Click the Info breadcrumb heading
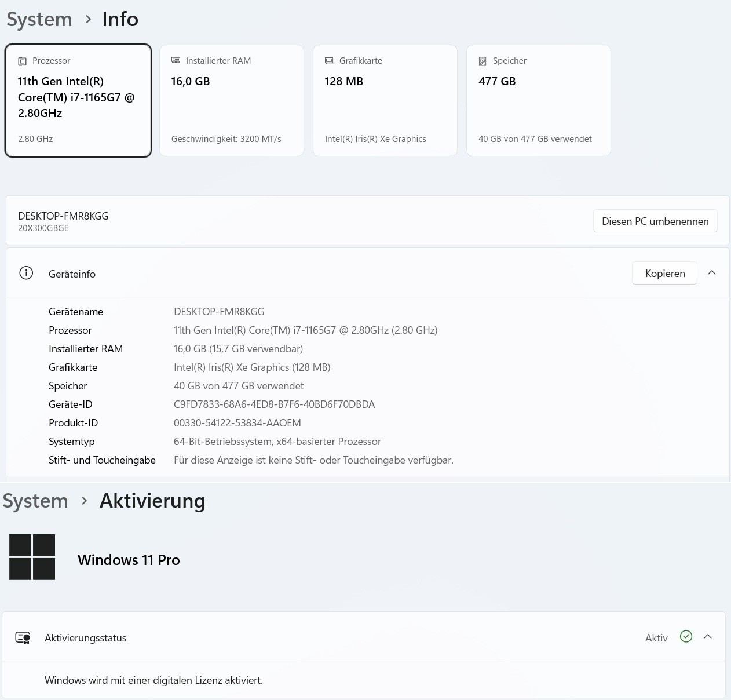 [x=120, y=20]
